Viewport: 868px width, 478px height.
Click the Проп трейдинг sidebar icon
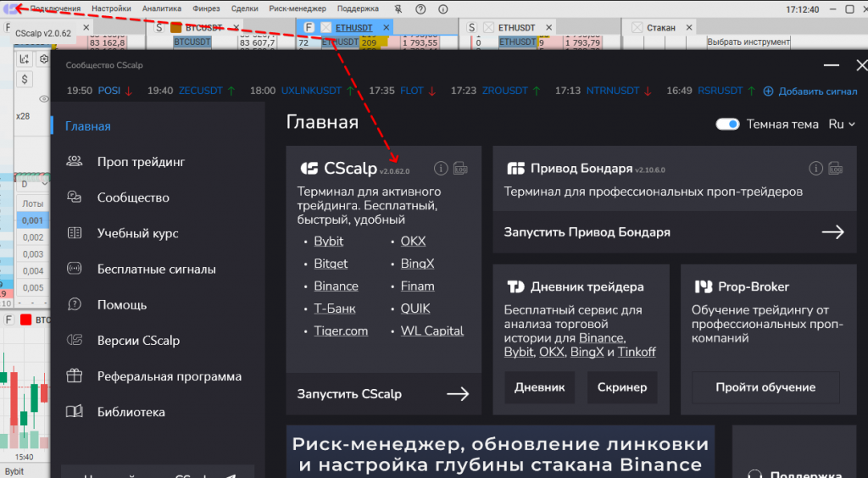click(x=75, y=161)
